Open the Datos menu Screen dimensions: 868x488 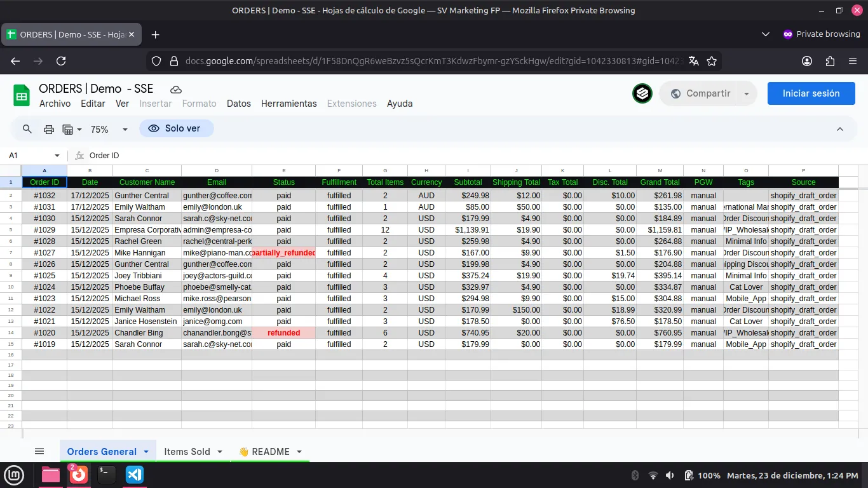[239, 103]
